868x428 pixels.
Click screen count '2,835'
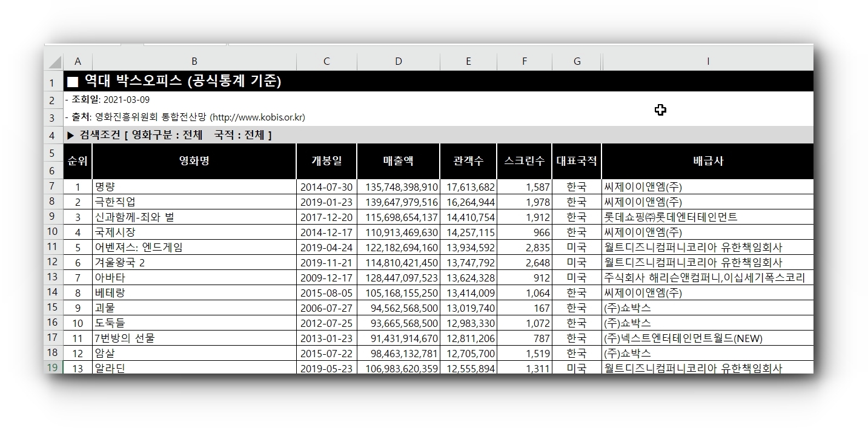525,247
